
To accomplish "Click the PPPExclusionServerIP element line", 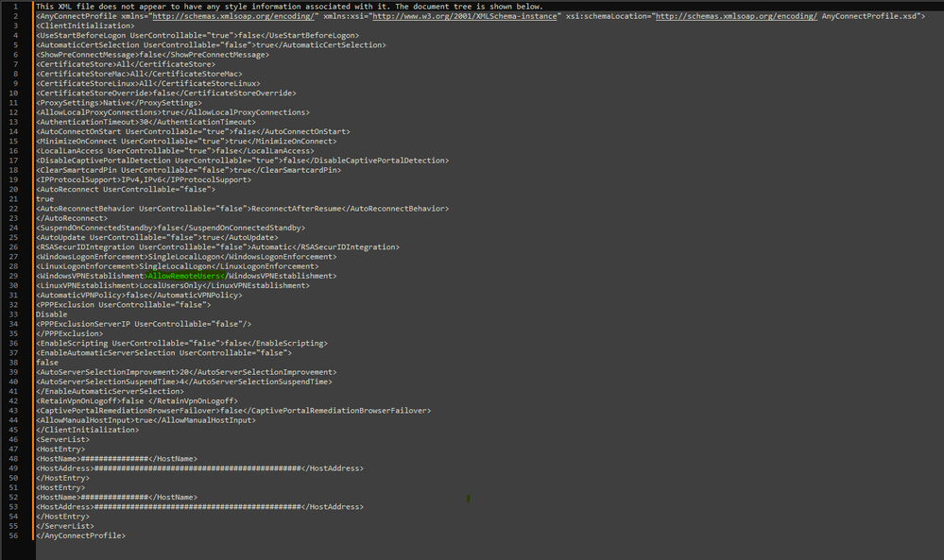I will click(x=134, y=324).
